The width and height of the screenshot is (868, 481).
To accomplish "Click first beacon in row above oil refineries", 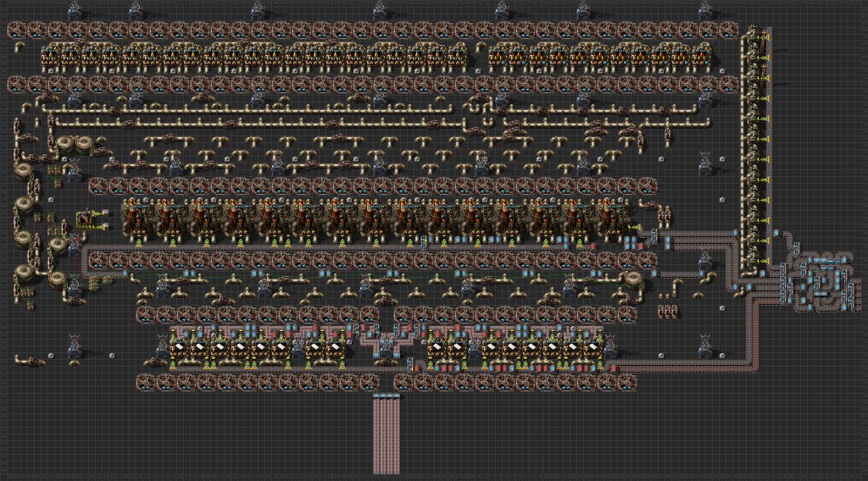I will (98, 186).
